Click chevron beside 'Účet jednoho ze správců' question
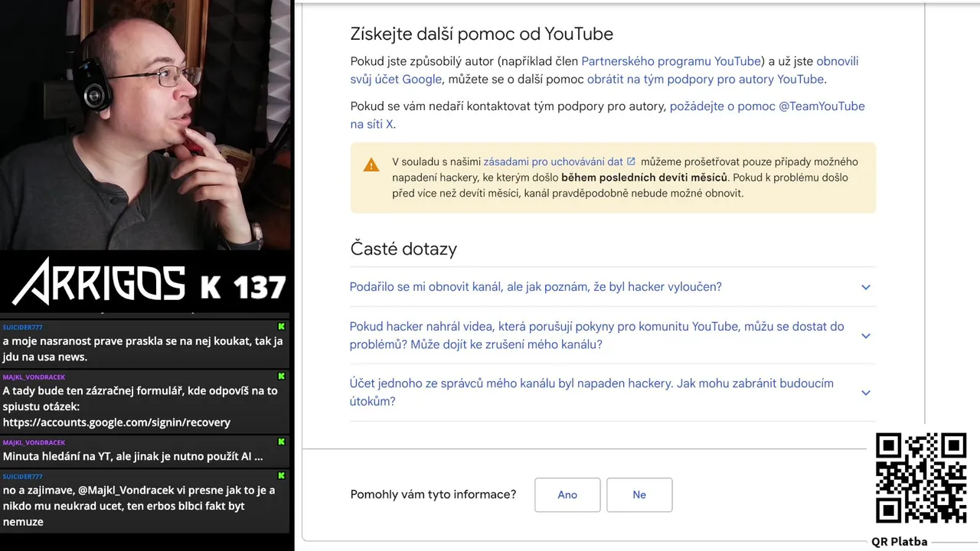This screenshot has height=551, width=980. click(x=866, y=393)
